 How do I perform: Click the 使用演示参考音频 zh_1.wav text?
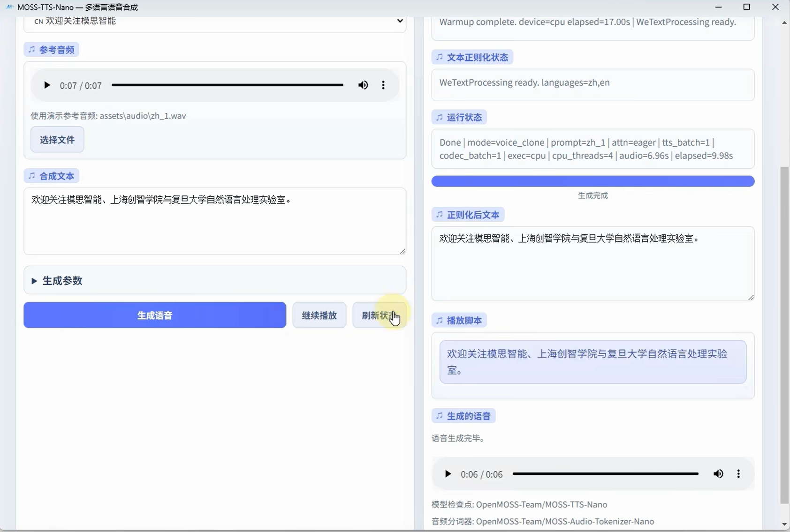click(108, 116)
